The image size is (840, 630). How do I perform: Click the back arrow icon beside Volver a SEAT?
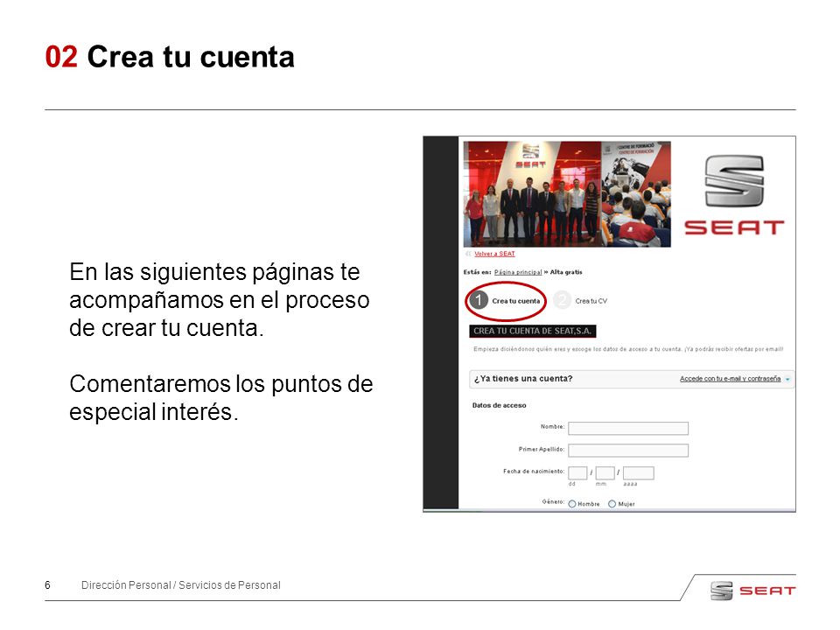pos(469,254)
